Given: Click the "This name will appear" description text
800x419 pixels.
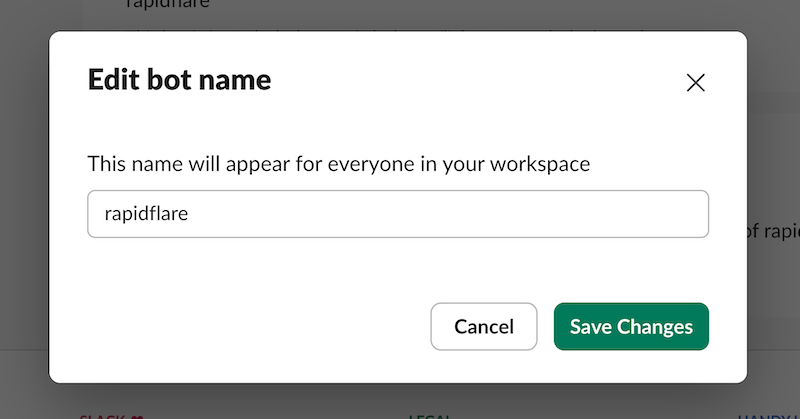Looking at the screenshot, I should click(x=200, y=164).
